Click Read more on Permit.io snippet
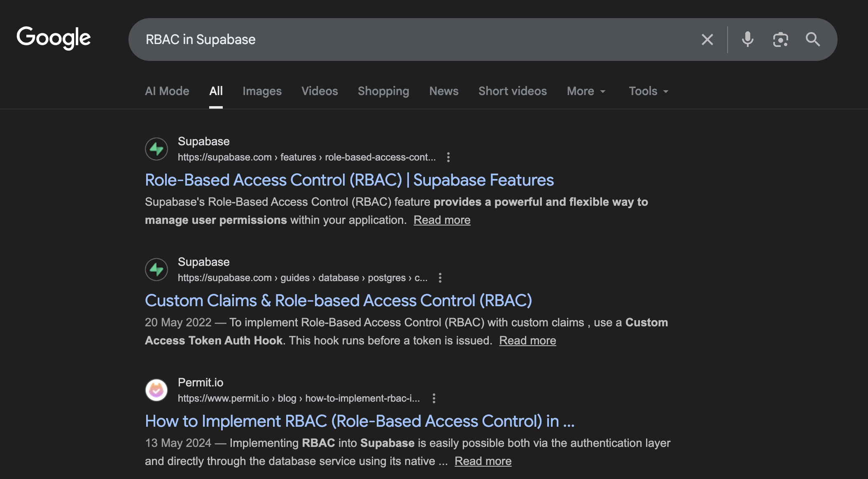The width and height of the screenshot is (868, 479). (x=483, y=461)
